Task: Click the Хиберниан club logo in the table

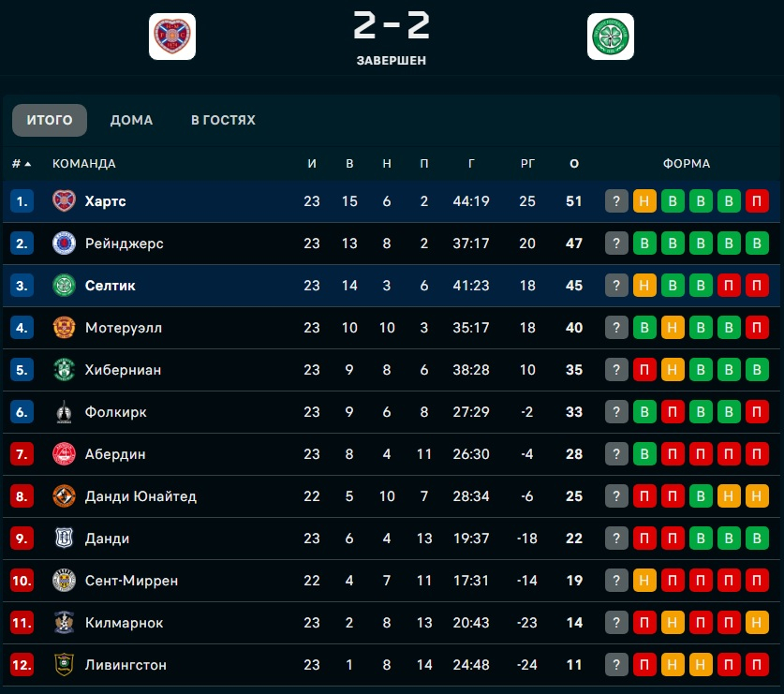Action: 64,370
